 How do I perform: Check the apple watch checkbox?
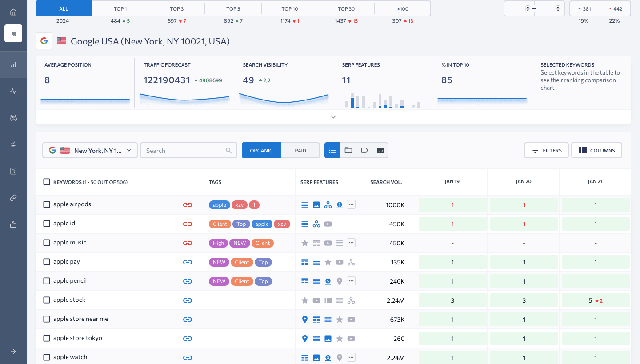click(x=47, y=357)
